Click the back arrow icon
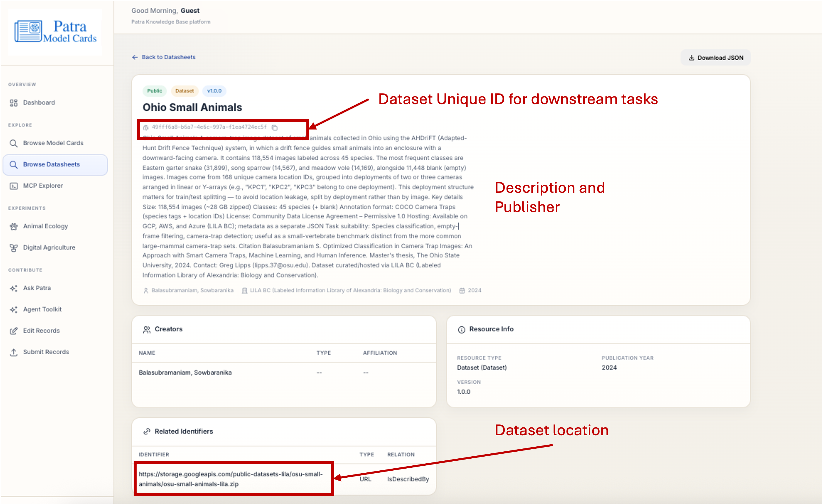822x504 pixels. pyautogui.click(x=135, y=57)
